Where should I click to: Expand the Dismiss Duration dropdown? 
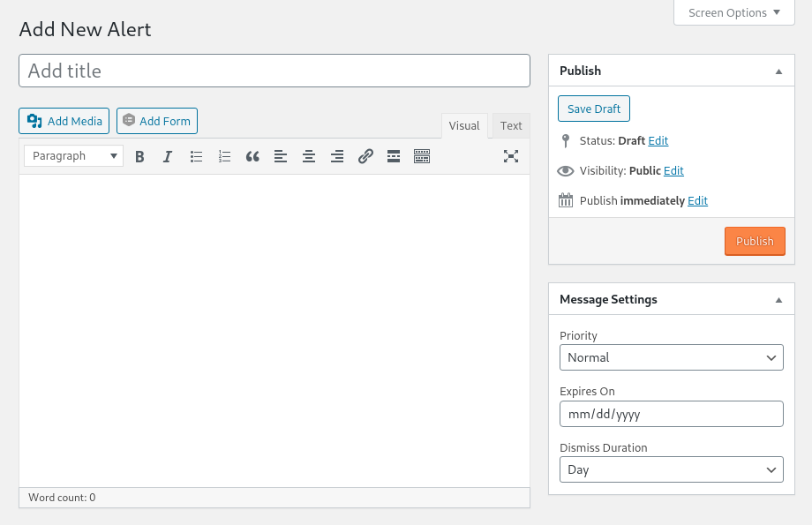(x=671, y=469)
